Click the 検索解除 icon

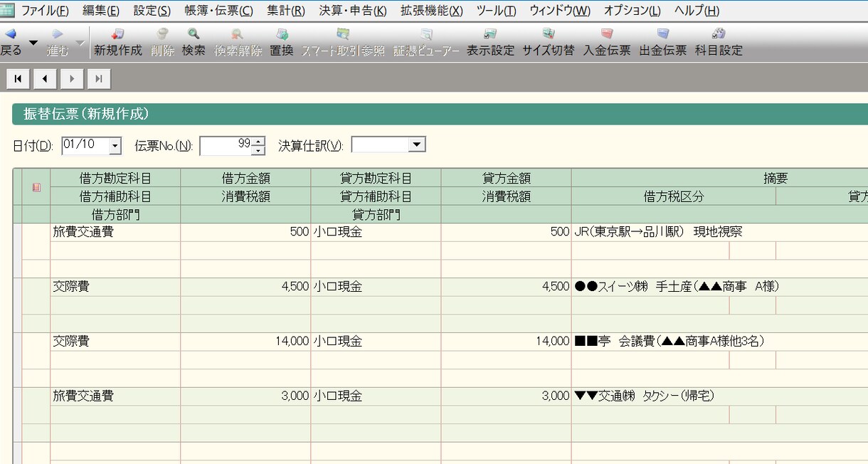(238, 33)
